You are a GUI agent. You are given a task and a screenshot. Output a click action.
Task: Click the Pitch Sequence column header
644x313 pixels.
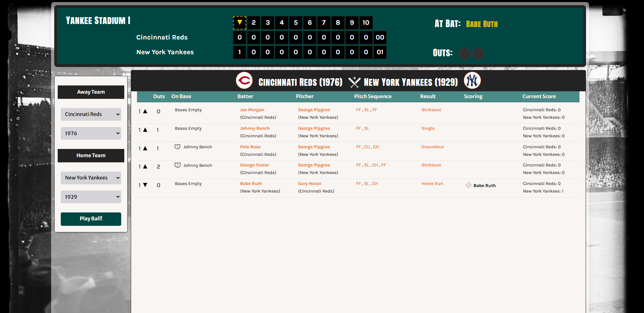click(373, 96)
